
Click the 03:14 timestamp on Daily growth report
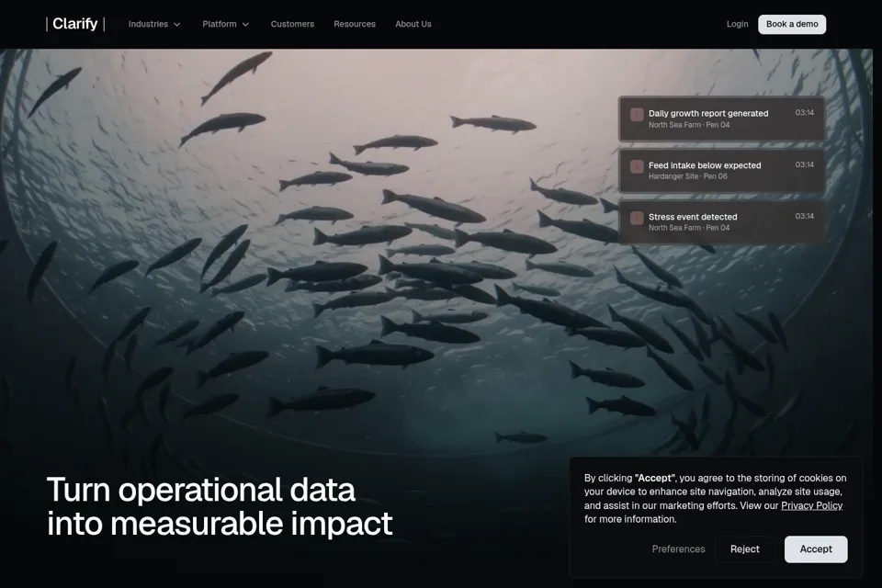[805, 112]
